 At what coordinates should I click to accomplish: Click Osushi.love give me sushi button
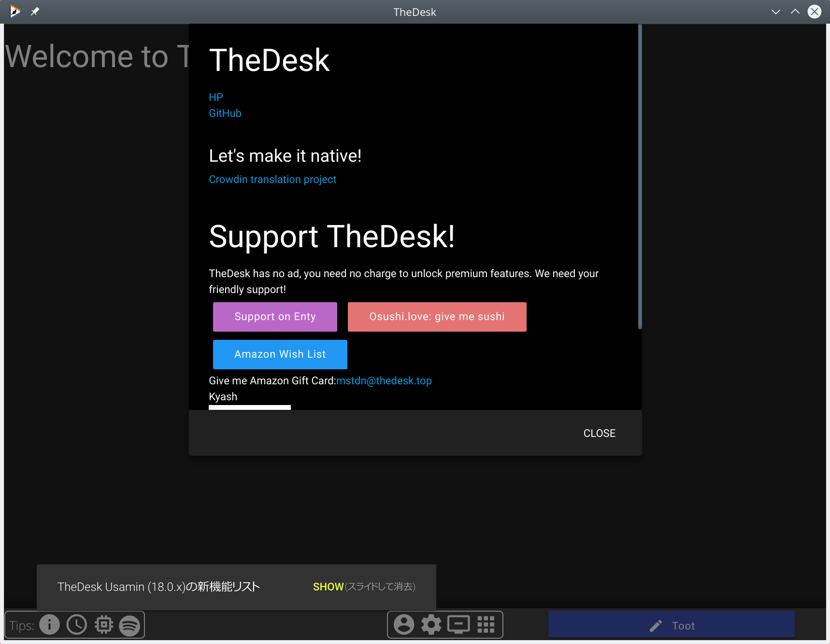click(437, 317)
